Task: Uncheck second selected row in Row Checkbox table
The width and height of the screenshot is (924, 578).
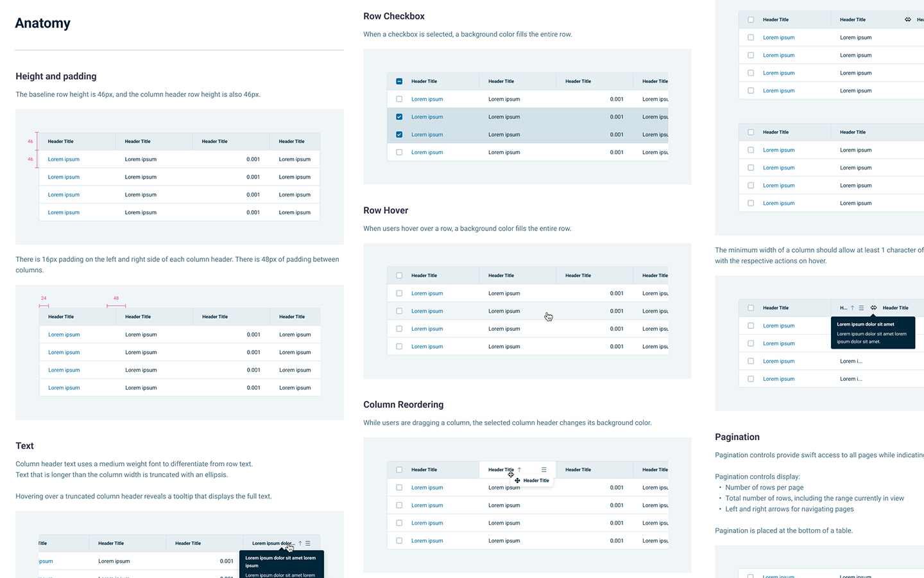Action: 399,135
